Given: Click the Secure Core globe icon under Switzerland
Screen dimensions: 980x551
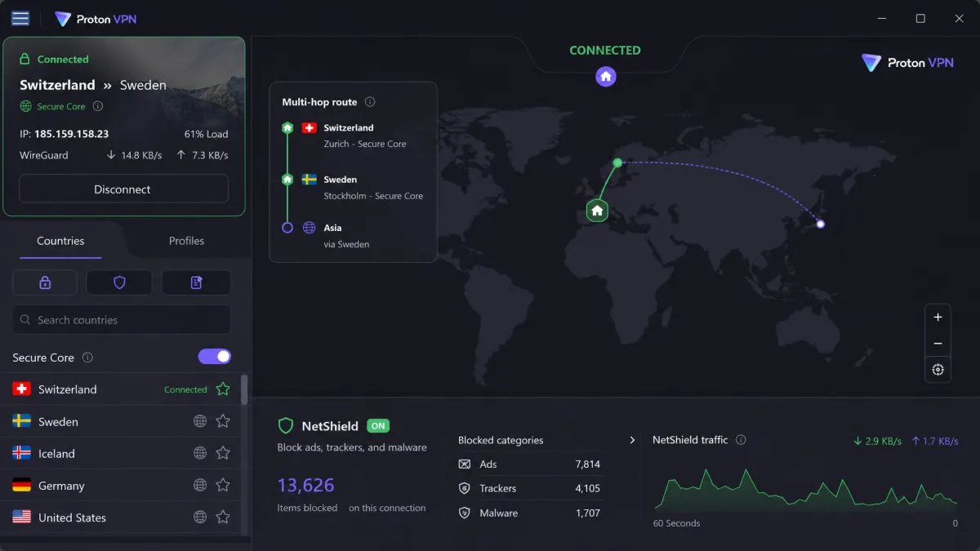Looking at the screenshot, I should pyautogui.click(x=26, y=106).
